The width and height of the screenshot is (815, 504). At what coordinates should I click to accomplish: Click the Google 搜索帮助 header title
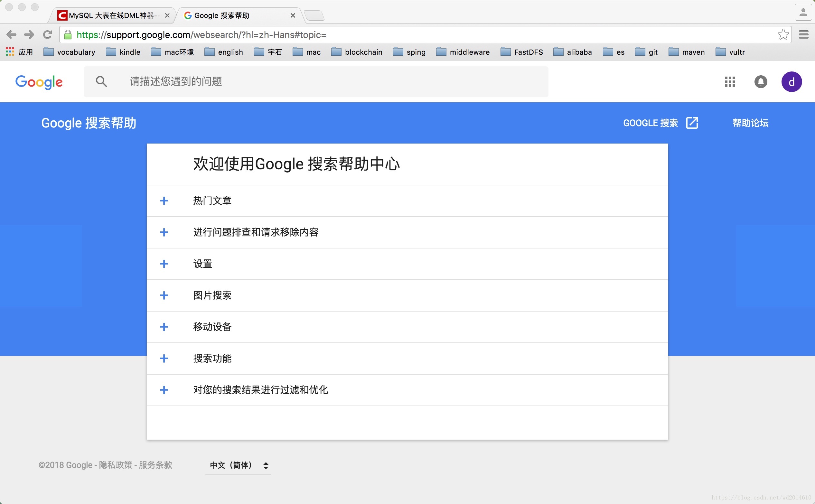(x=89, y=123)
